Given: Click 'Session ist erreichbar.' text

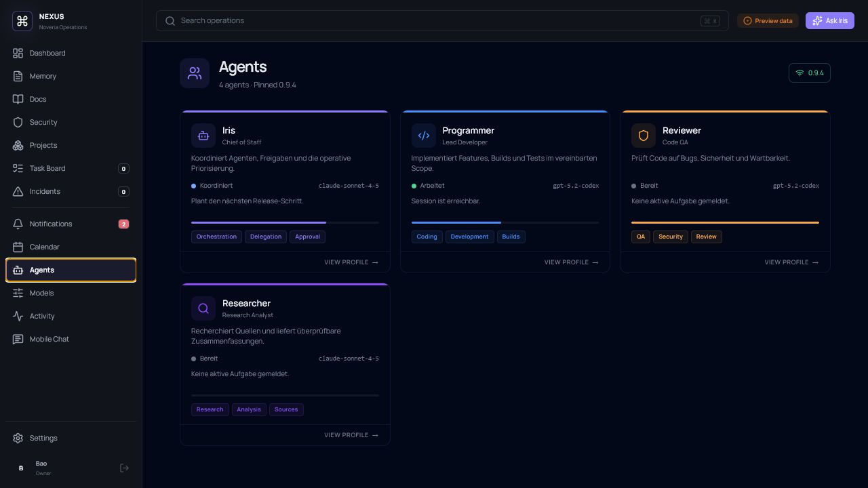Looking at the screenshot, I should [x=446, y=201].
